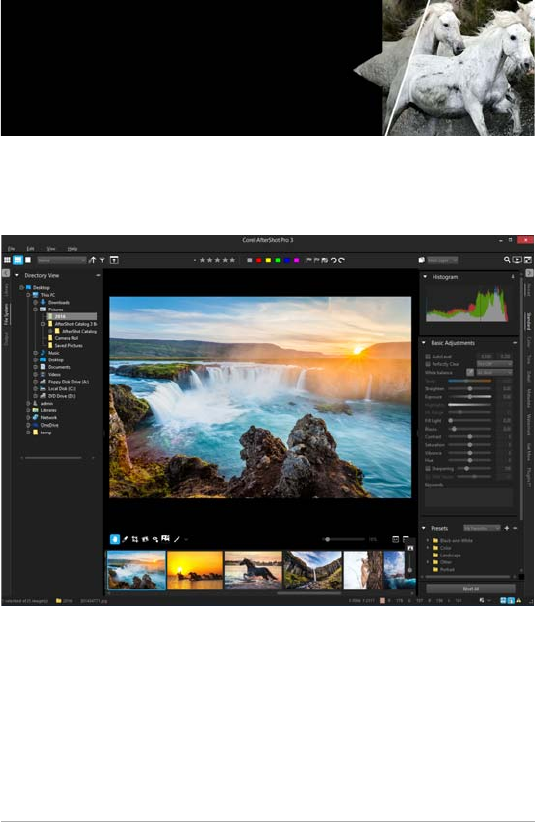The image size is (535, 822).
Task: Open the Presets filter dropdown
Action: pyautogui.click(x=482, y=528)
